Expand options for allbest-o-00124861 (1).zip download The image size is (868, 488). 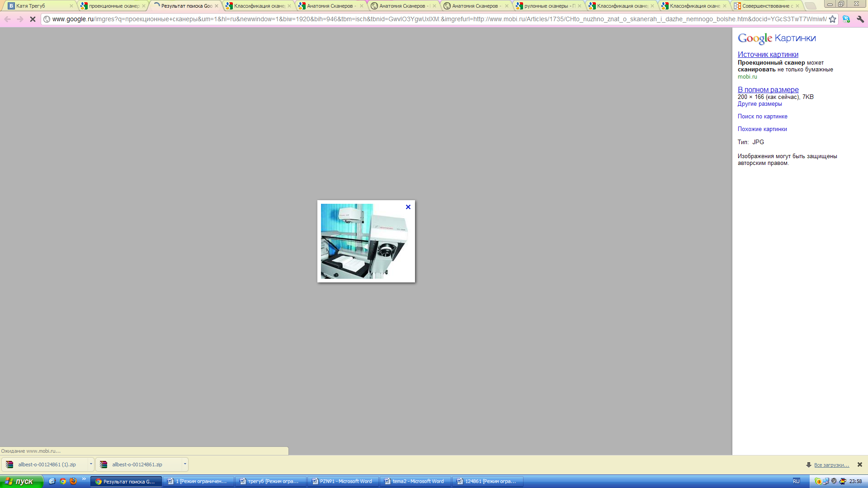pos(91,464)
